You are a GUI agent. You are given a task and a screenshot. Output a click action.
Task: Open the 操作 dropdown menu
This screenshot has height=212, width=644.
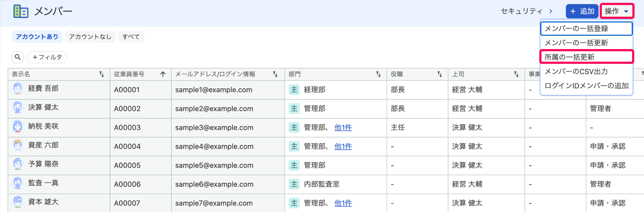point(617,11)
